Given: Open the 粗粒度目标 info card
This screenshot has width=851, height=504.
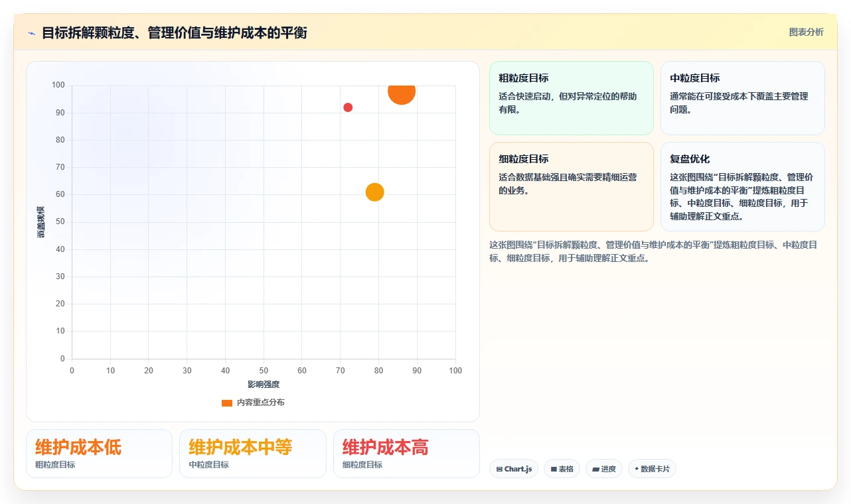Looking at the screenshot, I should point(572,98).
